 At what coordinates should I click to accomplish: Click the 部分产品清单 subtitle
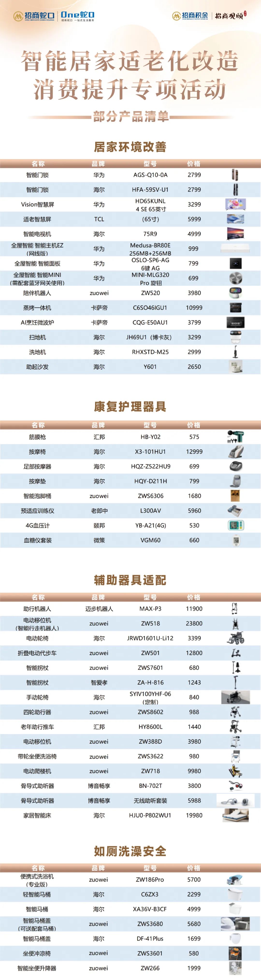[x=131, y=116]
